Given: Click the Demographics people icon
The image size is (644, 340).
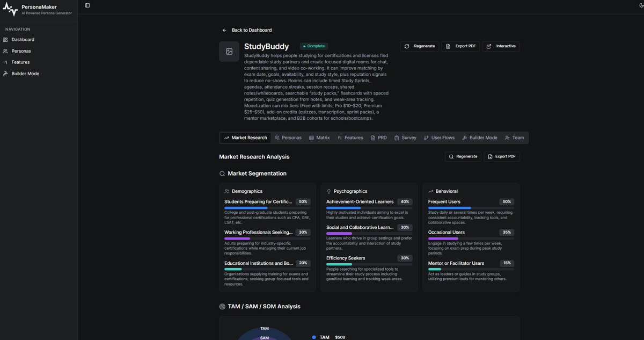Looking at the screenshot, I should tap(227, 191).
